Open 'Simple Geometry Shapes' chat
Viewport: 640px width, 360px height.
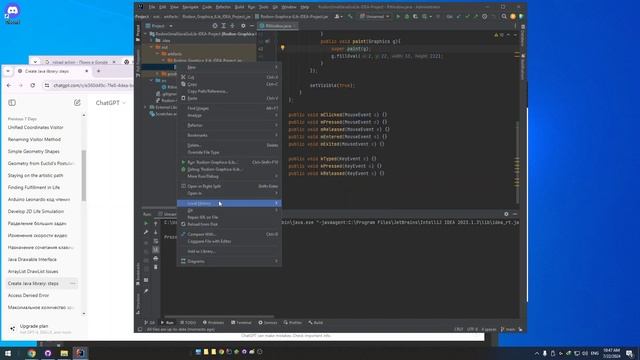(34, 151)
